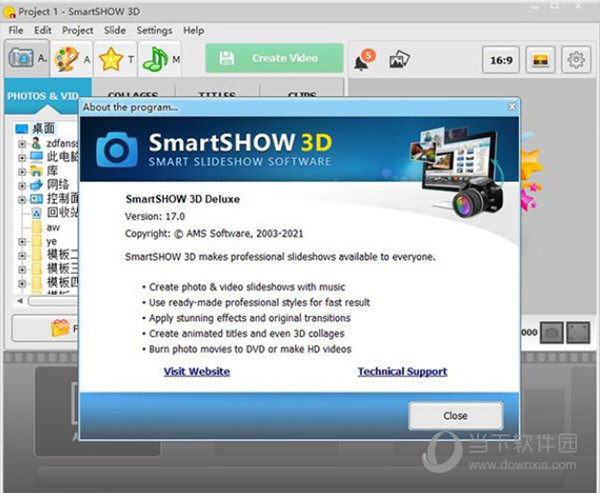Open the Help menu
Viewport: 600px width, 493px height.
(x=193, y=30)
